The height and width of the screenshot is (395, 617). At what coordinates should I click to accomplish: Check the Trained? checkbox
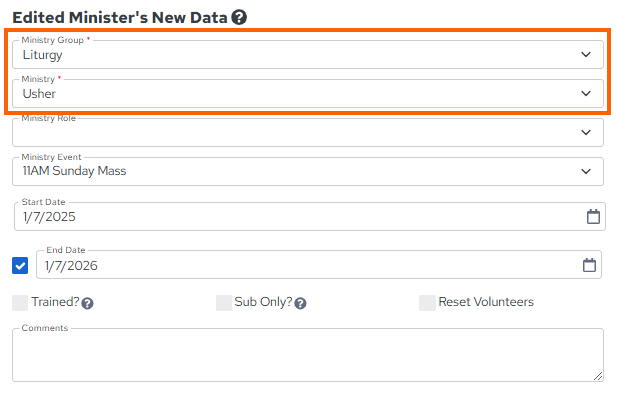click(x=20, y=303)
